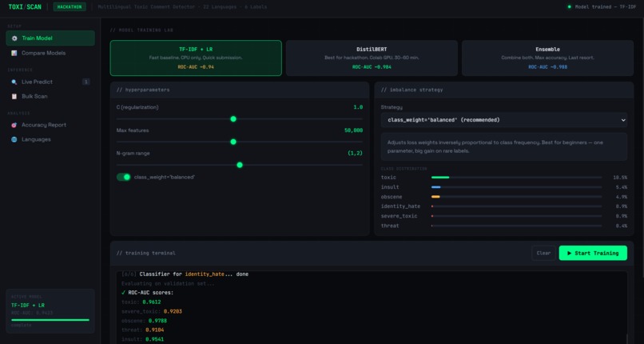This screenshot has width=644, height=344.
Task: Click the C value 1.0
Action: (358, 107)
